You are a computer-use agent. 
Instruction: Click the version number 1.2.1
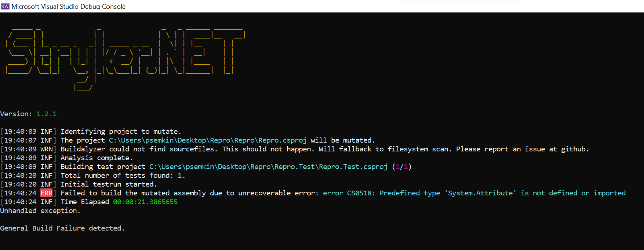tap(46, 114)
